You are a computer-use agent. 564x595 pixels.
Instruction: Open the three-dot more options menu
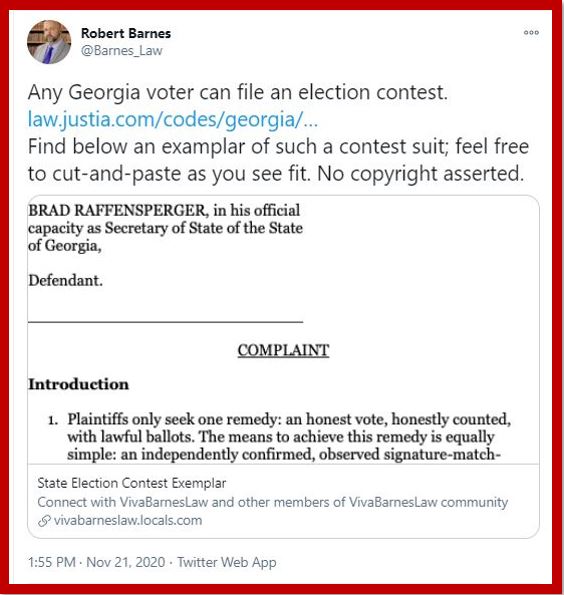(531, 33)
